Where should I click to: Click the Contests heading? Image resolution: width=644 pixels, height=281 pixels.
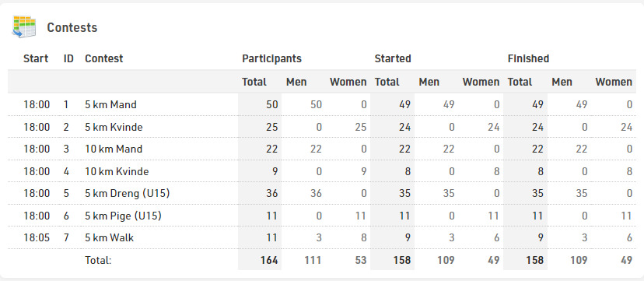[x=72, y=27]
